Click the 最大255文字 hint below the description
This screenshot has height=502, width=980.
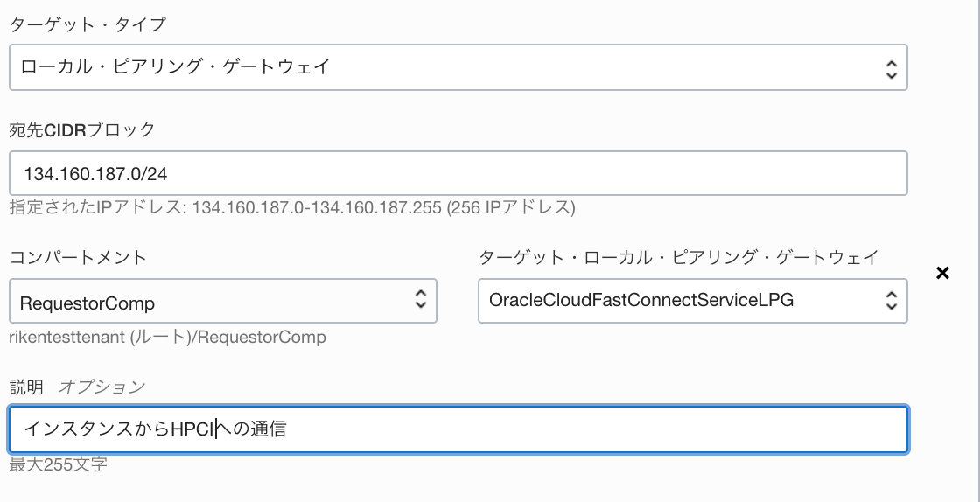tap(58, 464)
